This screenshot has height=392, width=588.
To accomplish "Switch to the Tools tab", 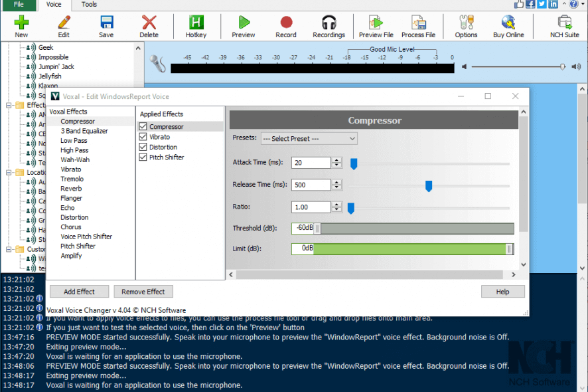I will click(x=89, y=5).
